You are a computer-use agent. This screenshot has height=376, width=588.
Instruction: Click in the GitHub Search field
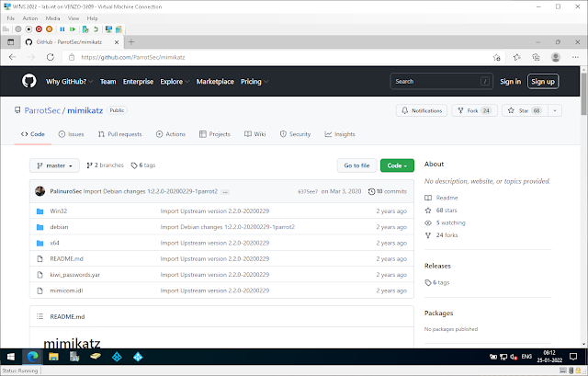point(441,82)
